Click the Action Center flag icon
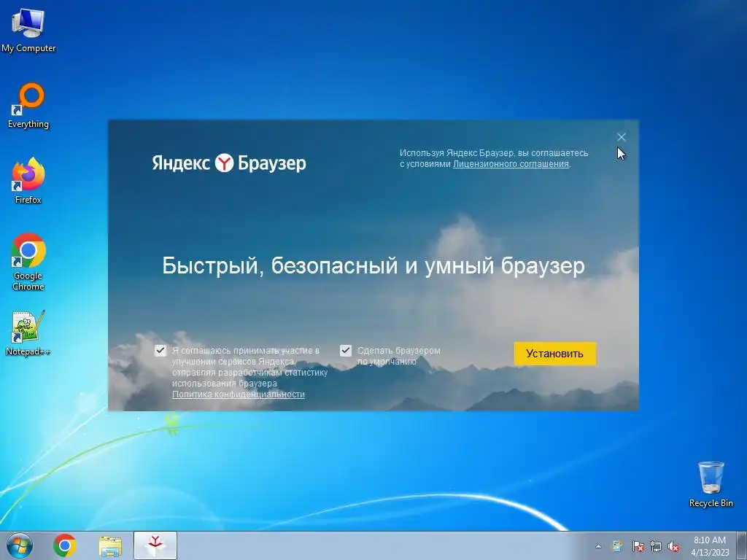The width and height of the screenshot is (747, 560). pyautogui.click(x=638, y=546)
